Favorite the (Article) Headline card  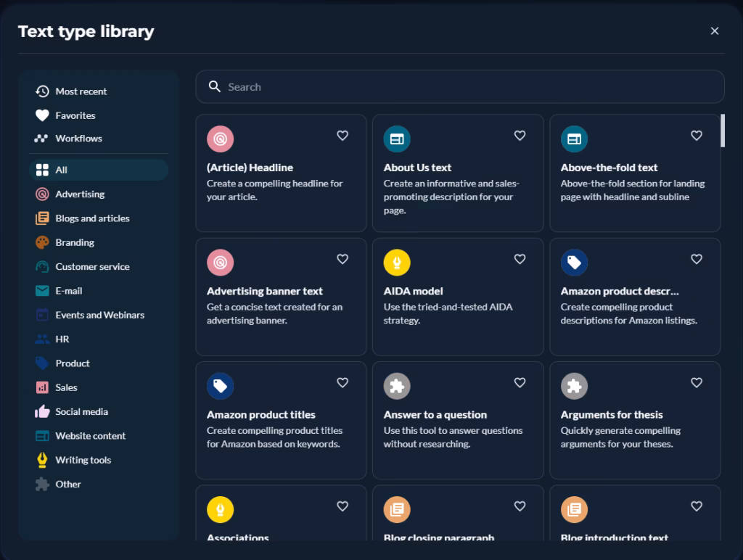coord(342,136)
